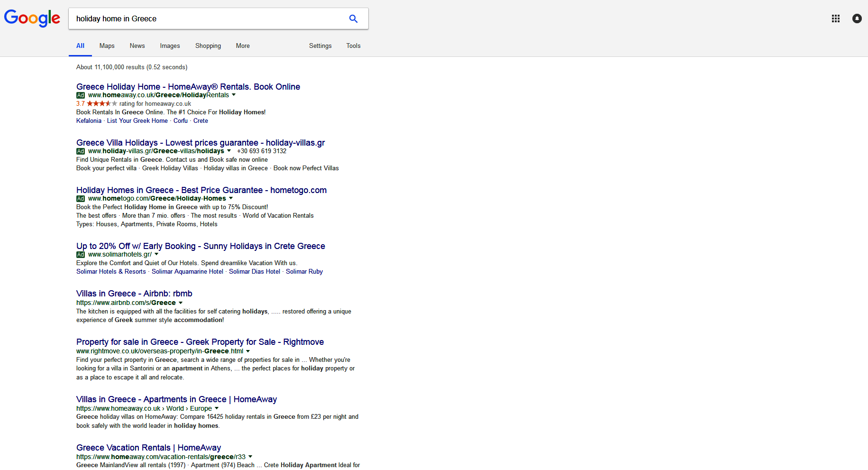Open the More search categories menu
This screenshot has height=470, width=868.
[243, 46]
